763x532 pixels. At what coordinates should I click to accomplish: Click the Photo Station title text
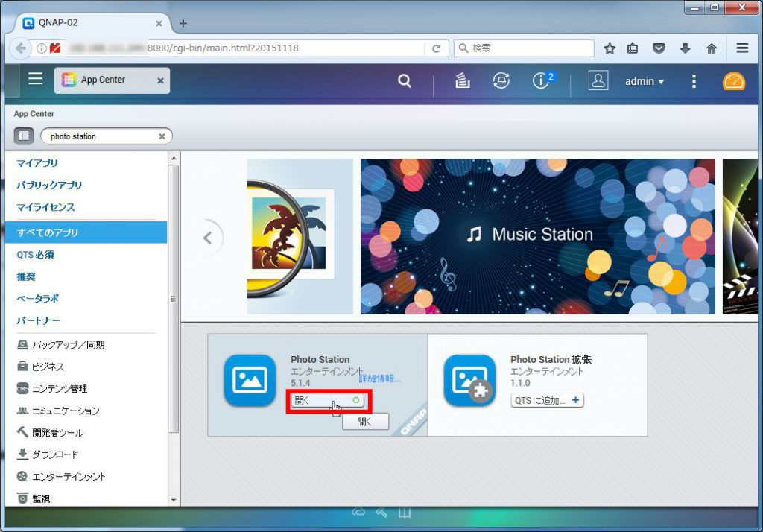(320, 359)
